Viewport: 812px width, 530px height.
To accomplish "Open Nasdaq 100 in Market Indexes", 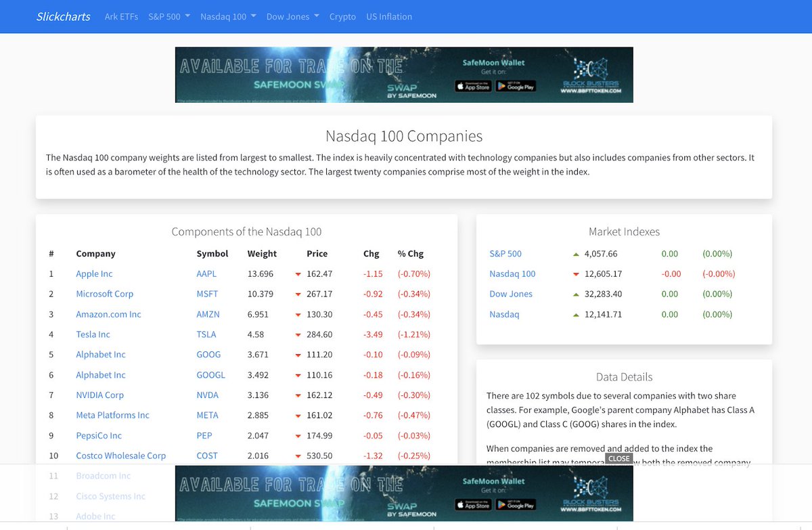I will [x=512, y=274].
